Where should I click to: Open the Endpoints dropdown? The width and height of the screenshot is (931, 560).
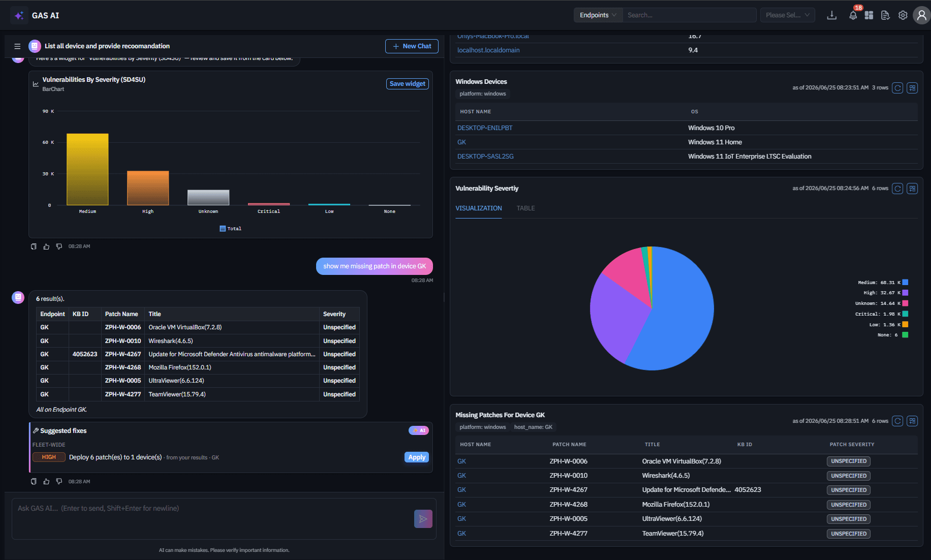598,15
